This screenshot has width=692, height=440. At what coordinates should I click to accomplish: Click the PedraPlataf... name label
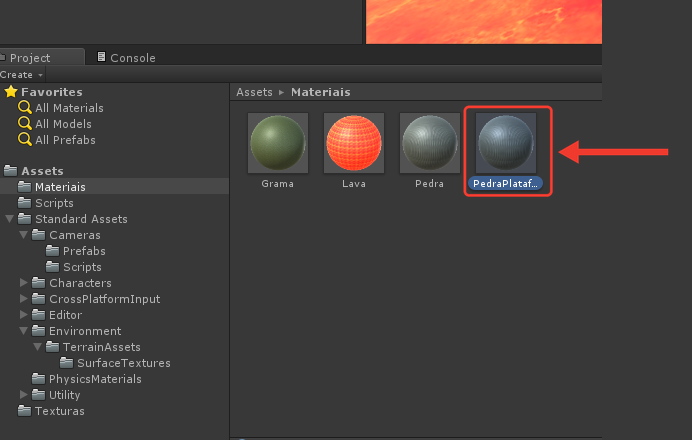[505, 184]
